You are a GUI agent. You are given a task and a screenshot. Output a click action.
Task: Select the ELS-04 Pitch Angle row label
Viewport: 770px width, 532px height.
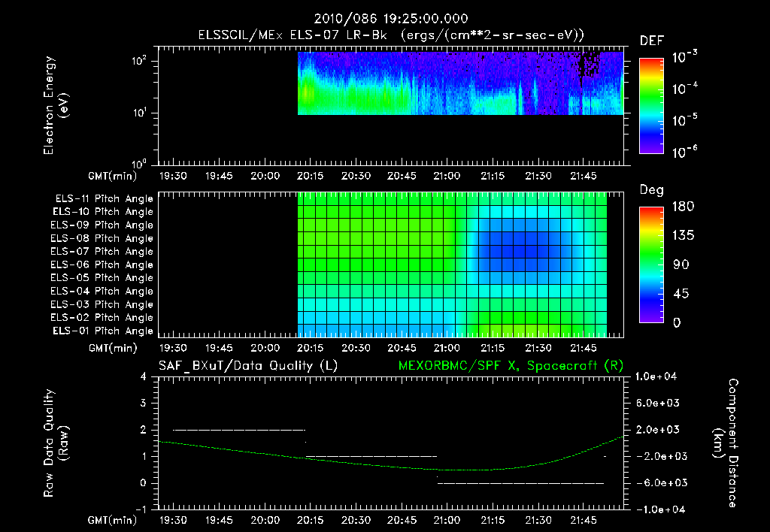point(102,291)
